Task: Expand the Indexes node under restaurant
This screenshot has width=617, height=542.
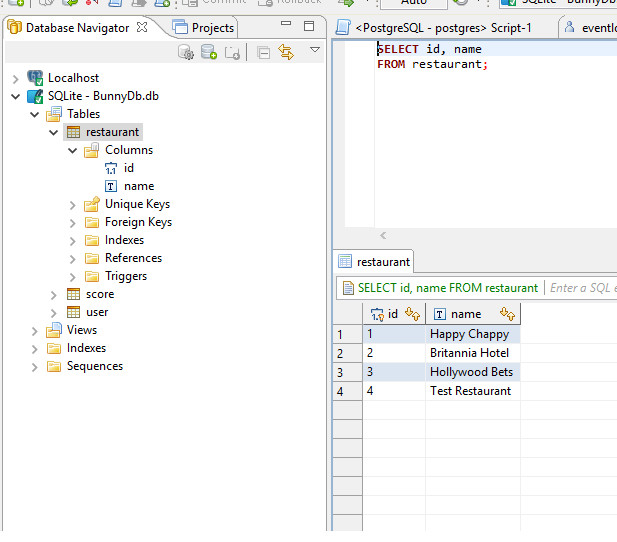Action: pos(72,241)
